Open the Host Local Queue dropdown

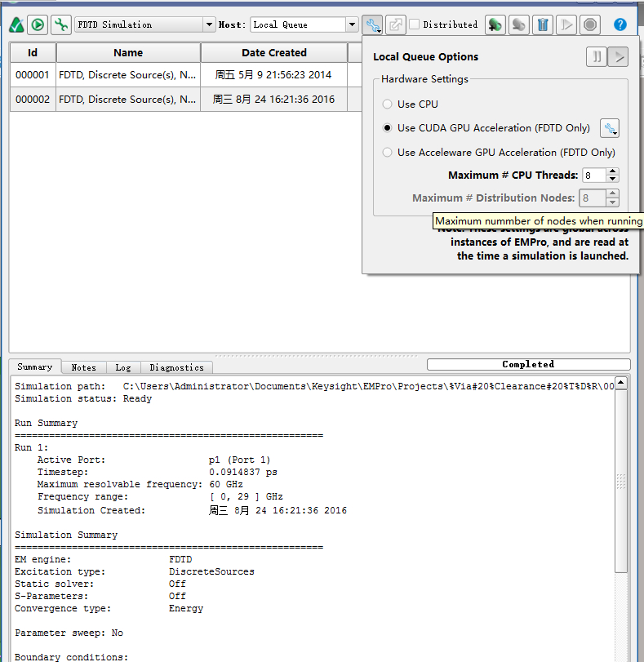pos(304,25)
